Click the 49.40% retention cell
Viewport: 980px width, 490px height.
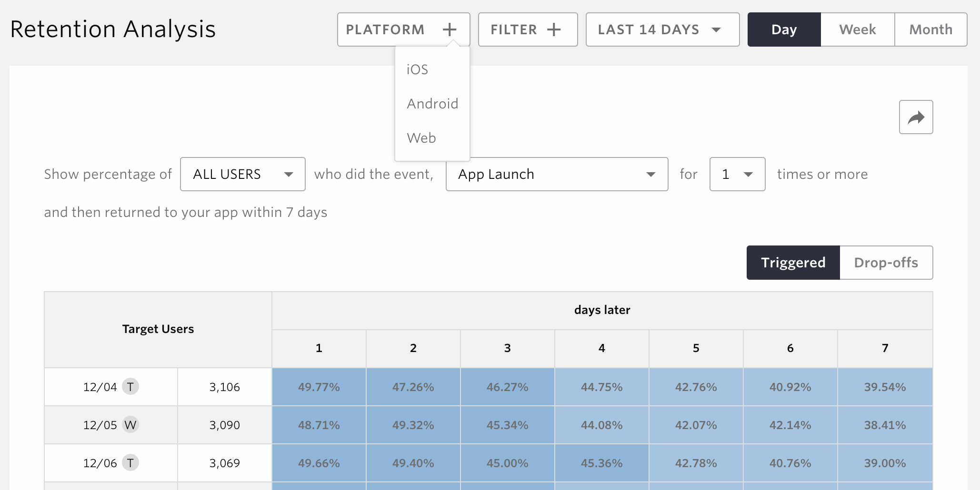(413, 463)
